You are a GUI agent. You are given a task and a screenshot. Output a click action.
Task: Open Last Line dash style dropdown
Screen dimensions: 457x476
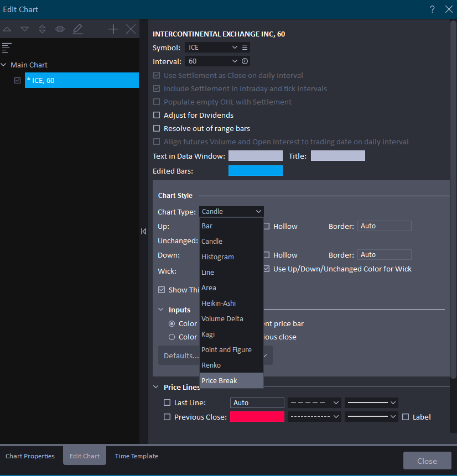[314, 402]
